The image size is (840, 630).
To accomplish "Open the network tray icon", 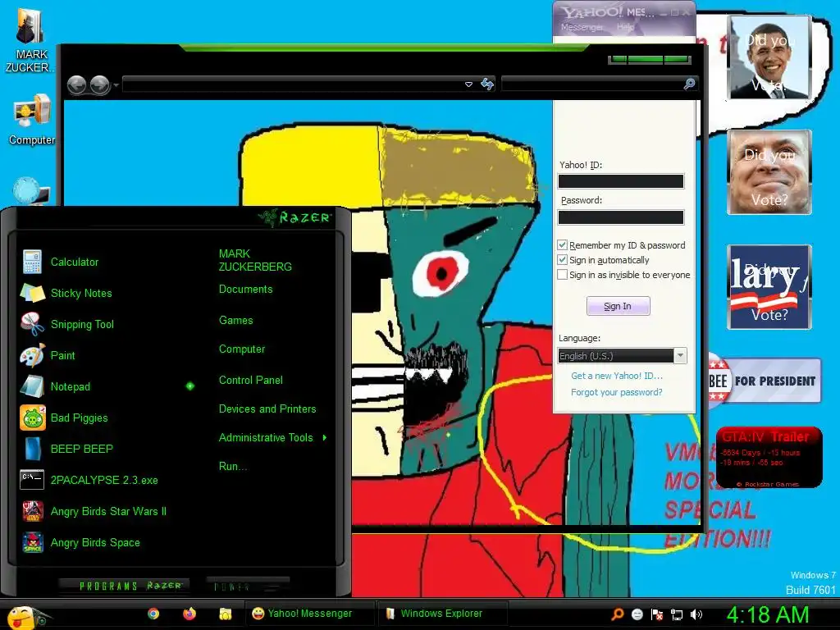I will point(677,614).
